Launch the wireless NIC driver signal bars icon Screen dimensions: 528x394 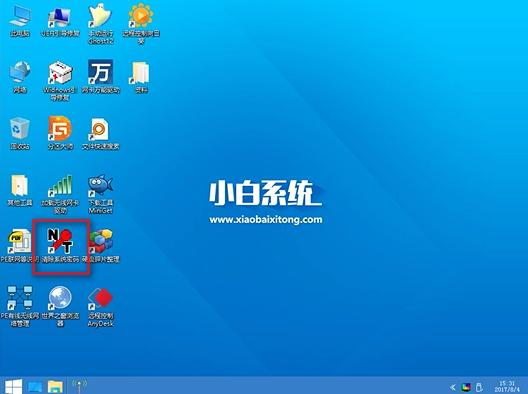point(60,194)
